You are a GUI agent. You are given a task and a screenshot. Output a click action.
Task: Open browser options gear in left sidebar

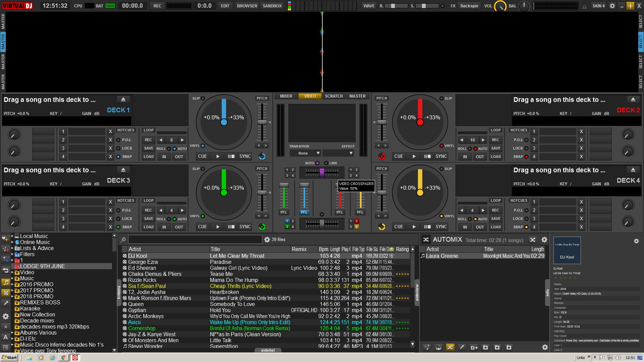5,316
